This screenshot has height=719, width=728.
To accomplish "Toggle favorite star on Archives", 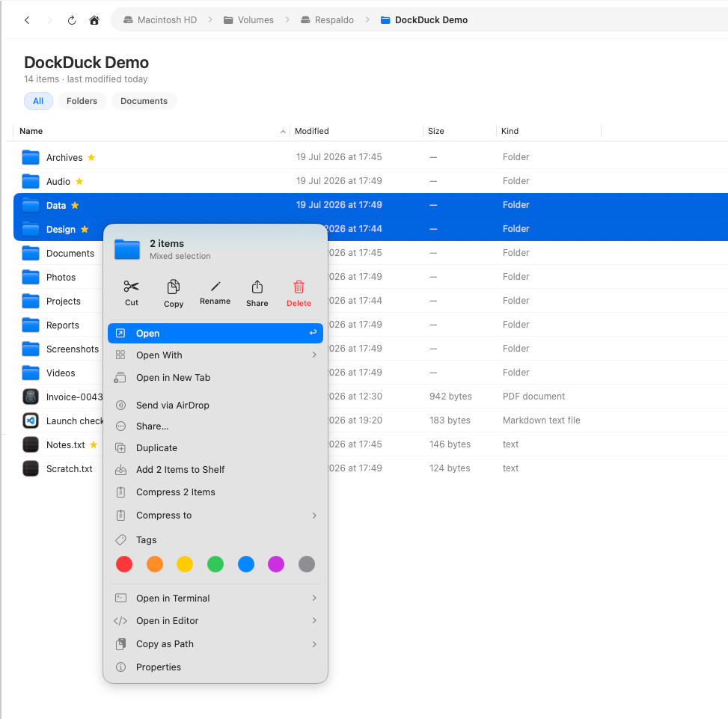I will pos(91,157).
